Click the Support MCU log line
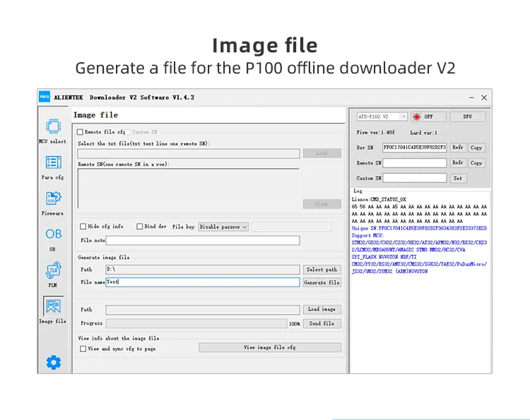530x420 pixels. pyautogui.click(x=367, y=235)
